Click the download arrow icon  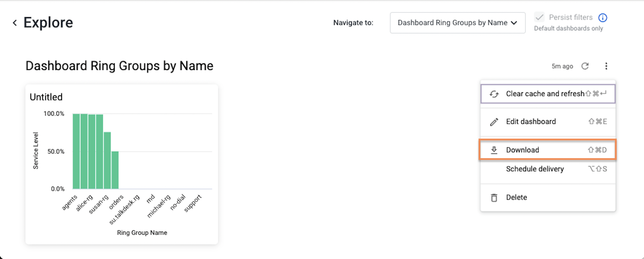[494, 150]
